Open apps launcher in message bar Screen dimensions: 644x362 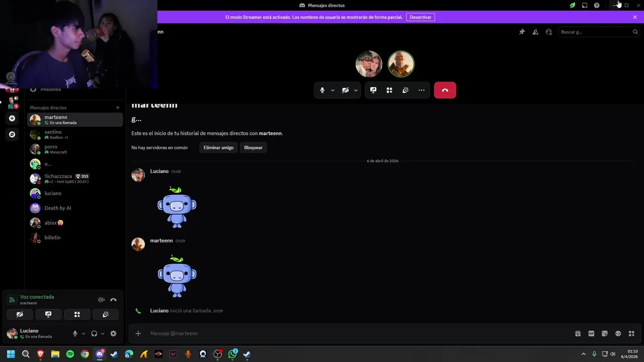pos(632,333)
